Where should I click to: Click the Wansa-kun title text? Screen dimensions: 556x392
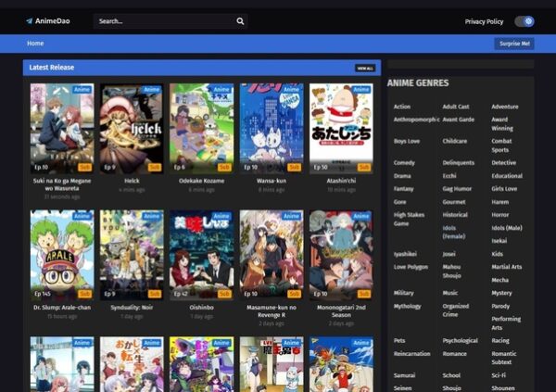(x=272, y=181)
